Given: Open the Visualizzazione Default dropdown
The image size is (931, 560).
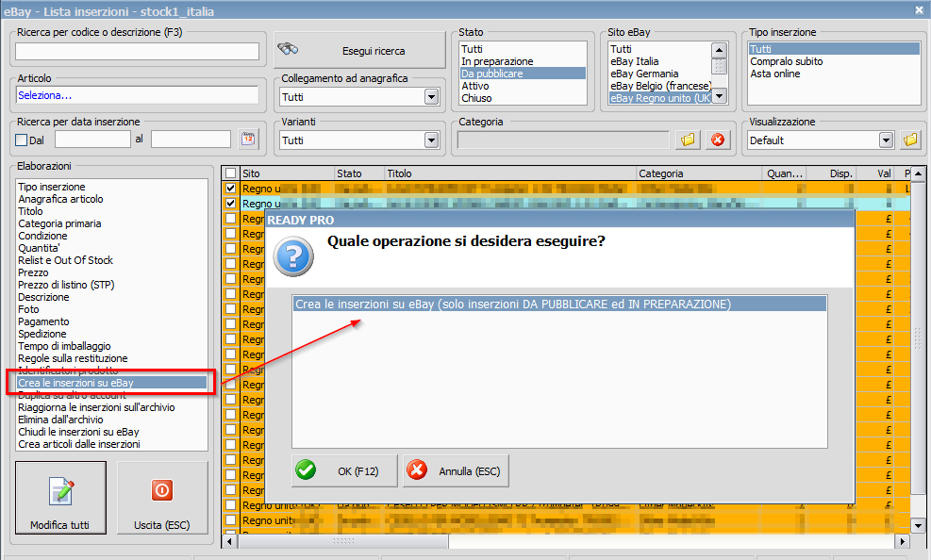Looking at the screenshot, I should coord(886,140).
